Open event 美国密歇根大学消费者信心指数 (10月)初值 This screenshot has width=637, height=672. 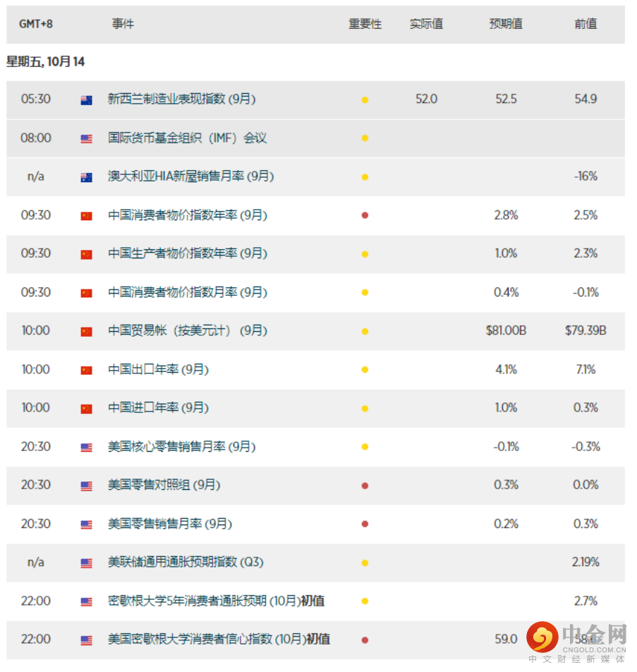(x=219, y=639)
